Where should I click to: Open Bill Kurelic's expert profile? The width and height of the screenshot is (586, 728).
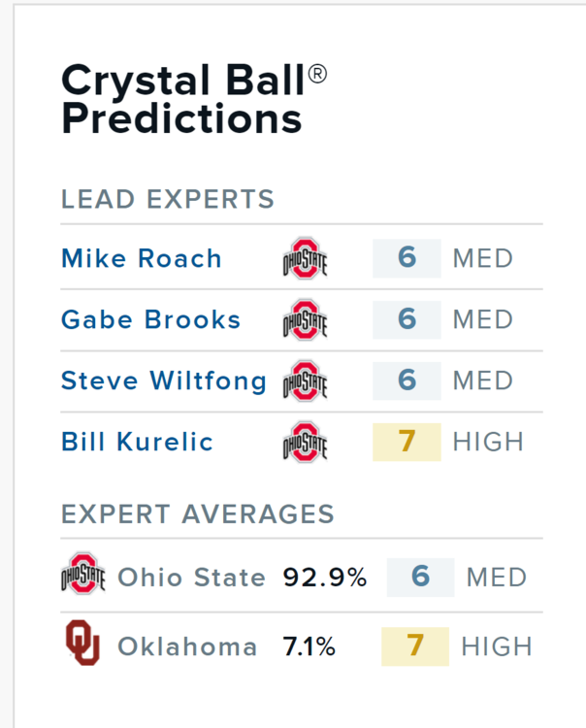coord(137,442)
